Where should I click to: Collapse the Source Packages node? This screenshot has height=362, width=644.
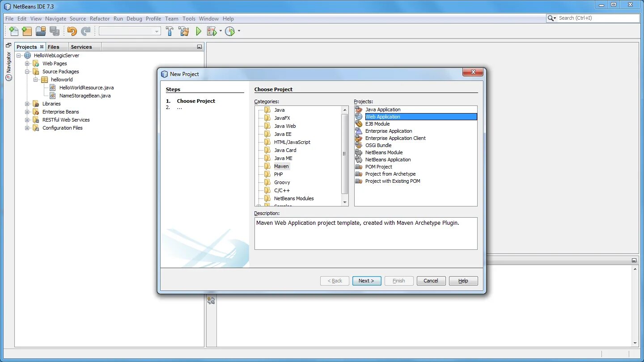pos(27,72)
